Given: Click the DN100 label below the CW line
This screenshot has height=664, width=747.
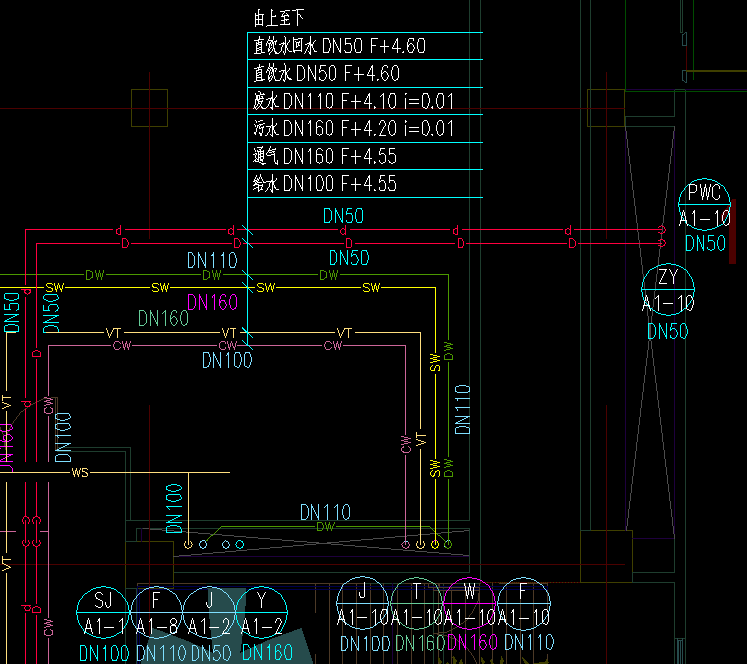Looking at the screenshot, I should (x=227, y=361).
